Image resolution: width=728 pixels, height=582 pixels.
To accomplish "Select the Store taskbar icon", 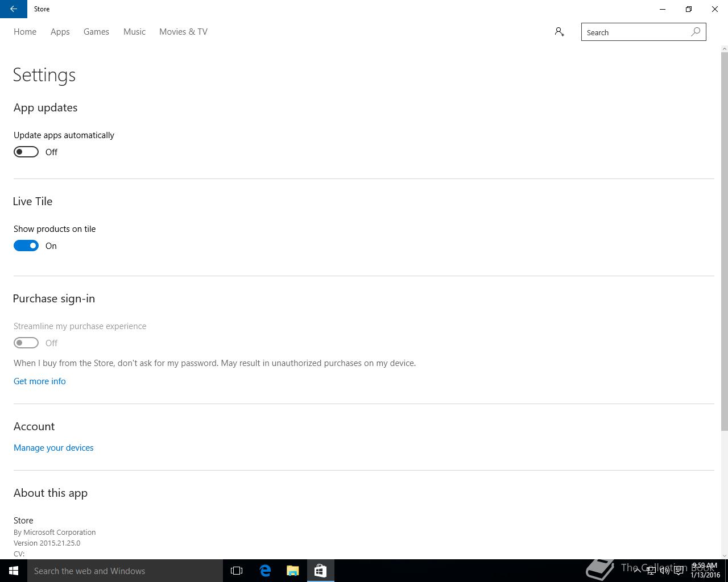I will click(x=320, y=571).
